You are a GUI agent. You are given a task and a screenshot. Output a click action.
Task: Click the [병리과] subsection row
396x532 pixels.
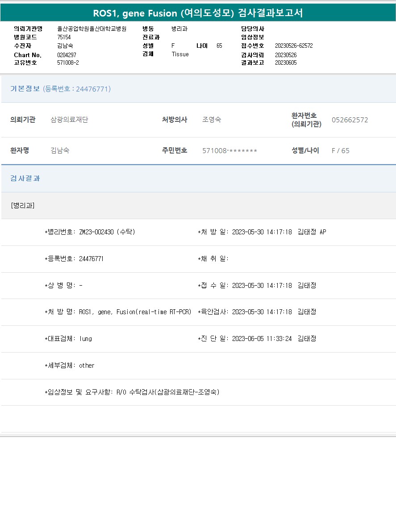(x=22, y=205)
